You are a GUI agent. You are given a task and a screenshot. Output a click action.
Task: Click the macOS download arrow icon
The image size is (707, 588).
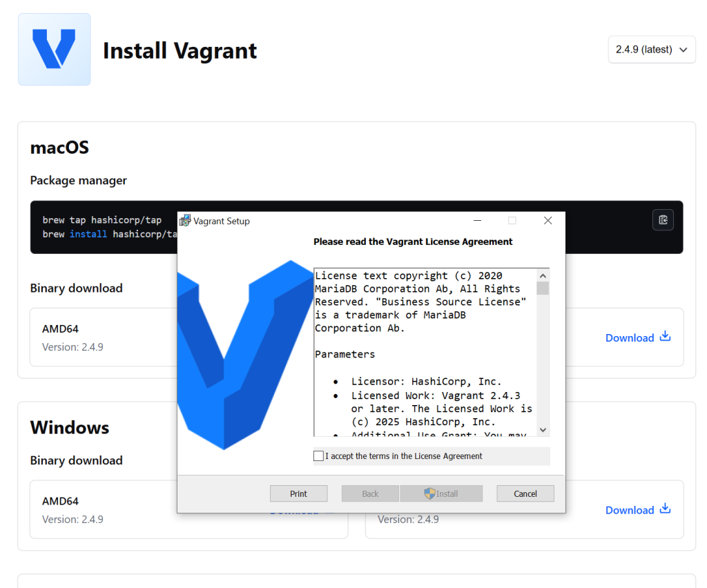(x=666, y=337)
